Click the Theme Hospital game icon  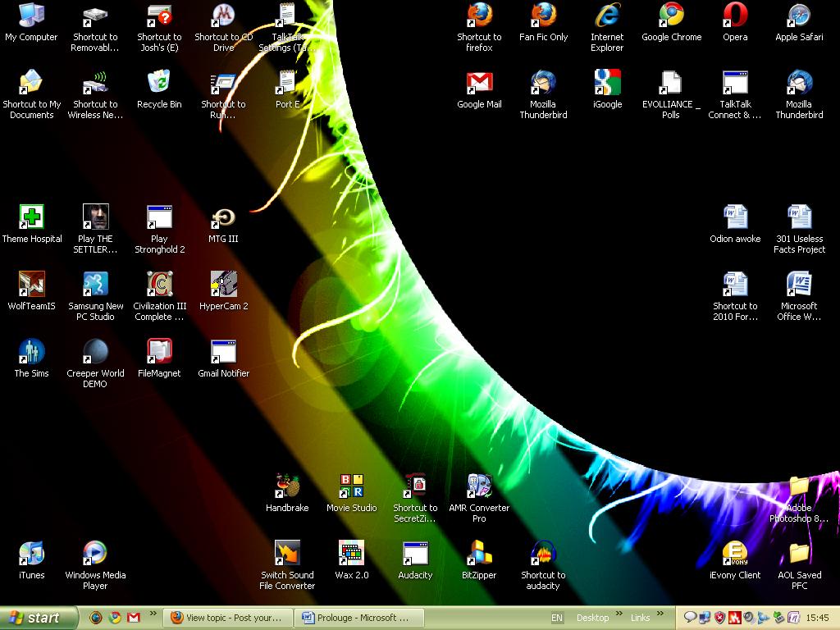tap(31, 217)
